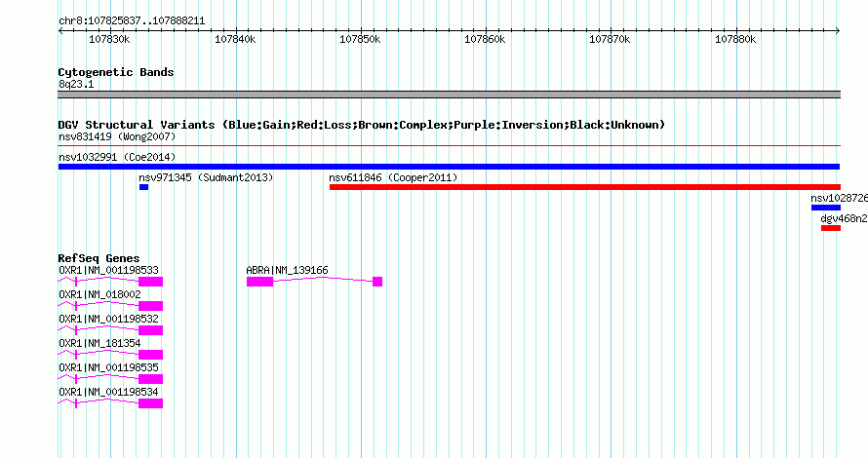This screenshot has width=868, height=458.
Task: Click the ruler's left end arrow
Action: (x=60, y=31)
